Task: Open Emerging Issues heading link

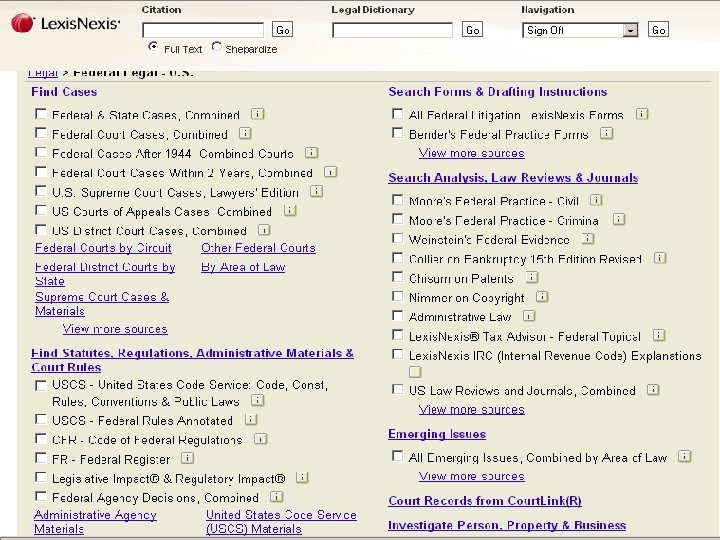Action: pyautogui.click(x=437, y=434)
